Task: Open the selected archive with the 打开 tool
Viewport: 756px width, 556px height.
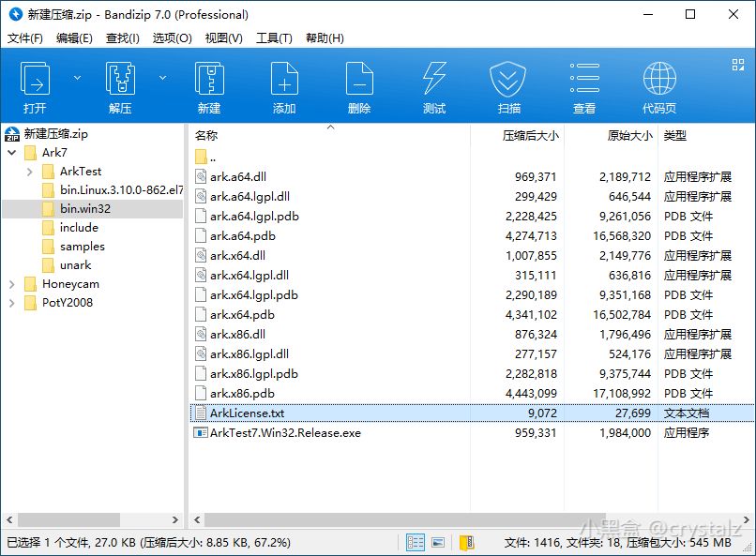Action: click(x=36, y=84)
